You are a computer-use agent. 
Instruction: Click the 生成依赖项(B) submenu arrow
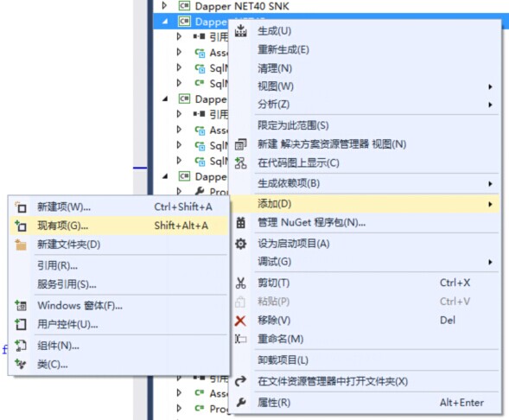490,184
